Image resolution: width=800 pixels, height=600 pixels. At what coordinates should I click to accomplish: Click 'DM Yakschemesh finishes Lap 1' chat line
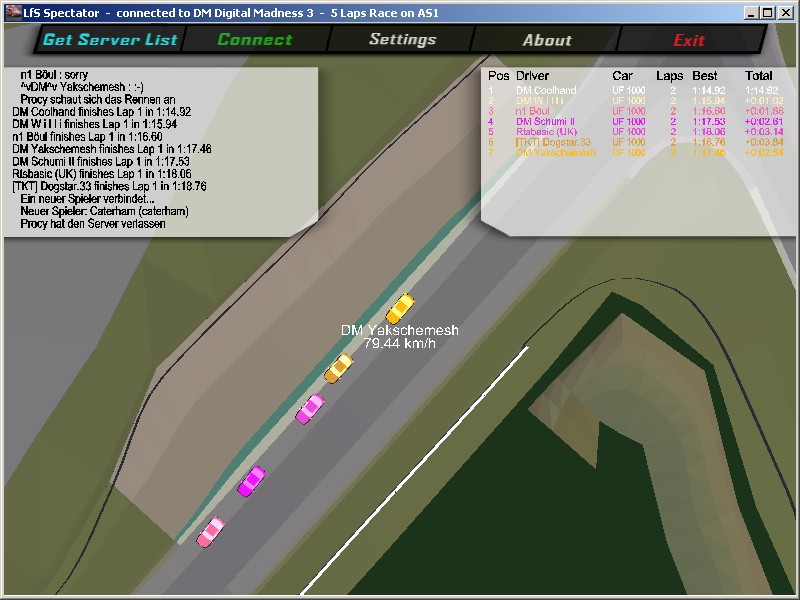112,149
